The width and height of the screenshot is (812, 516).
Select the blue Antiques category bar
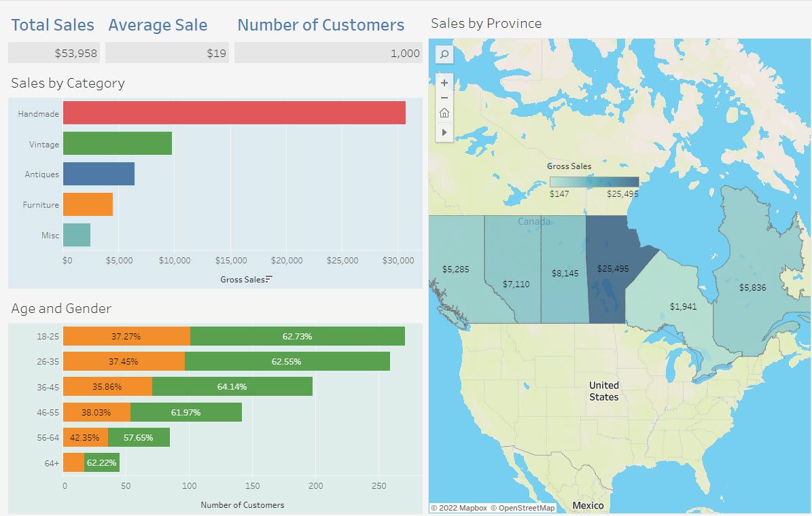click(99, 174)
